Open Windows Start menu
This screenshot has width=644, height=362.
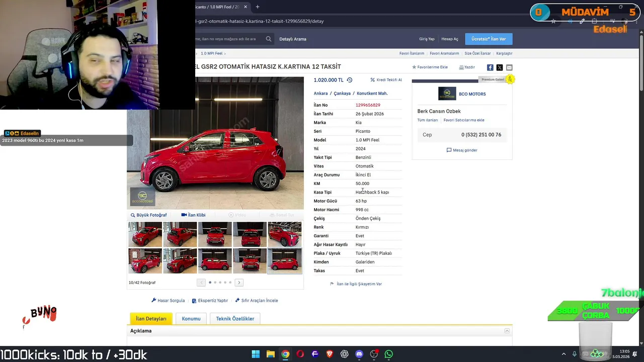coord(256,354)
